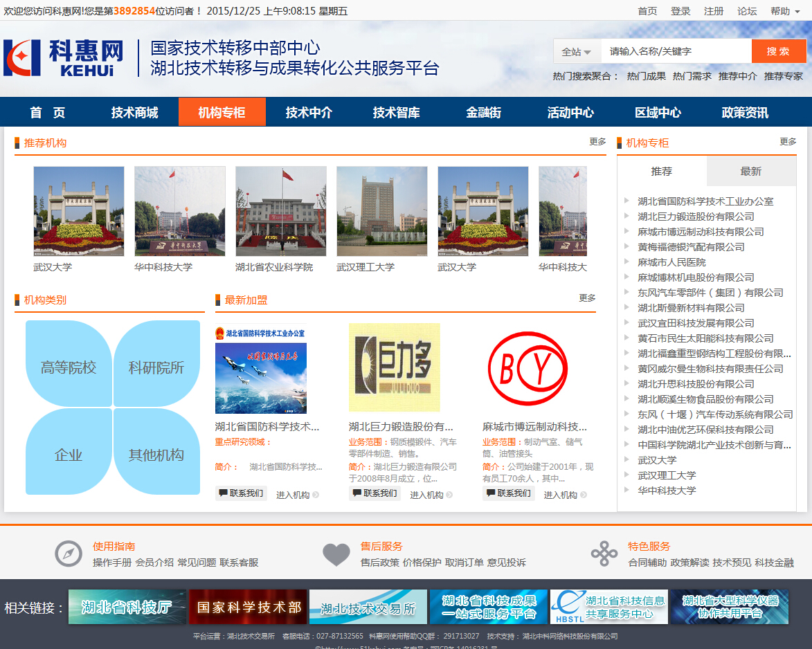Open 湖北巨力锻造股份有限公司 in sidebar list

click(696, 217)
